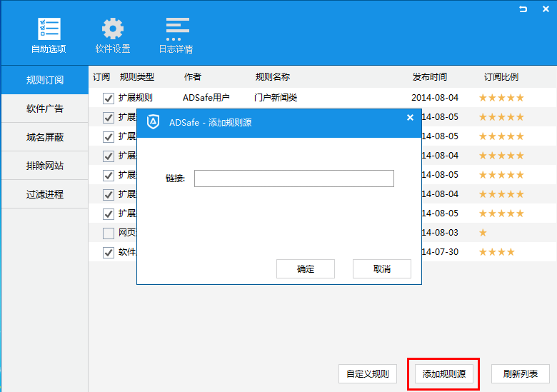
Task: Toggle checkbox in the 软件 row dated 14-07-30
Action: point(109,253)
